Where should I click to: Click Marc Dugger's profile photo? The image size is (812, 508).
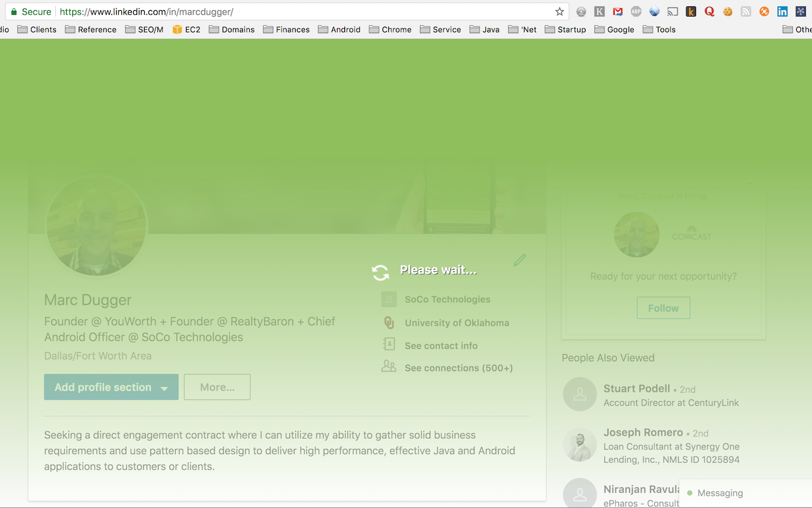click(x=96, y=226)
